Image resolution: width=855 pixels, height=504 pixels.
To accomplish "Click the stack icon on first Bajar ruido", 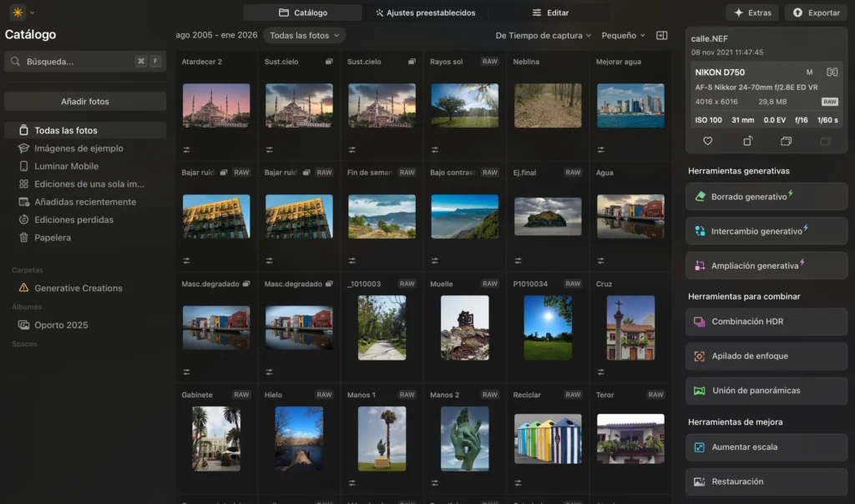I will pos(224,172).
